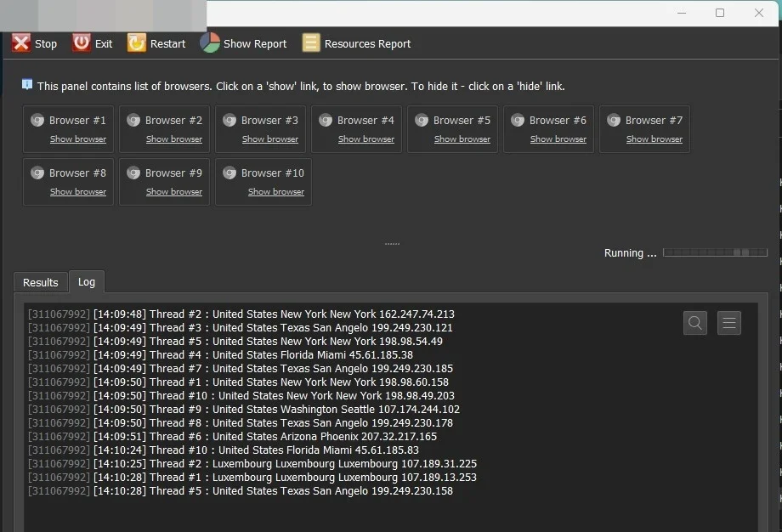Click the Browser #7 label
This screenshot has height=532, width=782.
[x=654, y=120]
